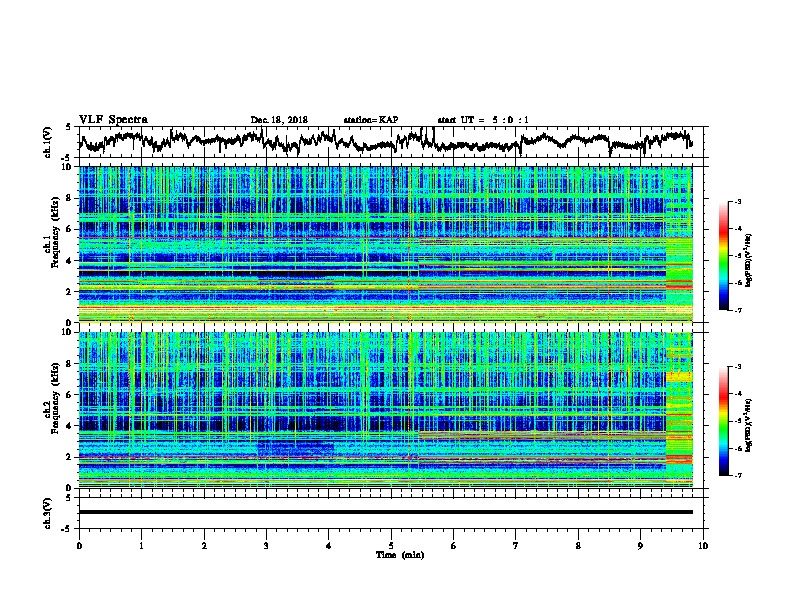Click the "station=KAP" header label

[370, 120]
